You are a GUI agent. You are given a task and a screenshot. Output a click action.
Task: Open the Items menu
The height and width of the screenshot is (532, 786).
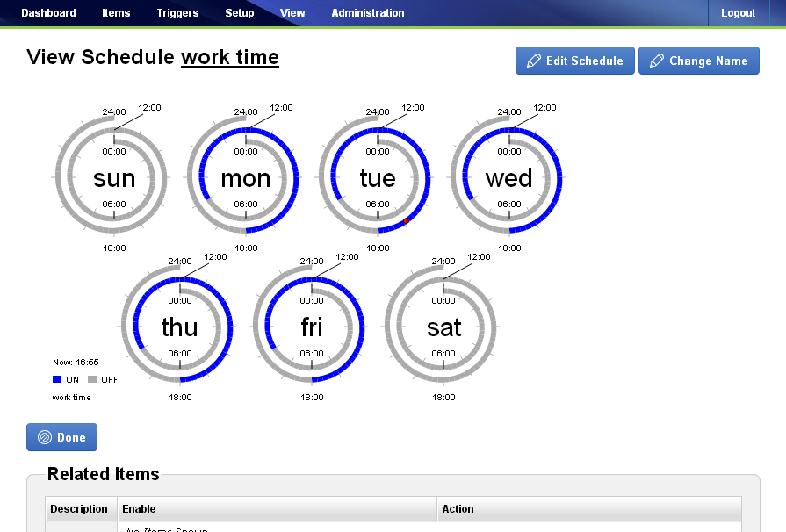click(x=116, y=13)
